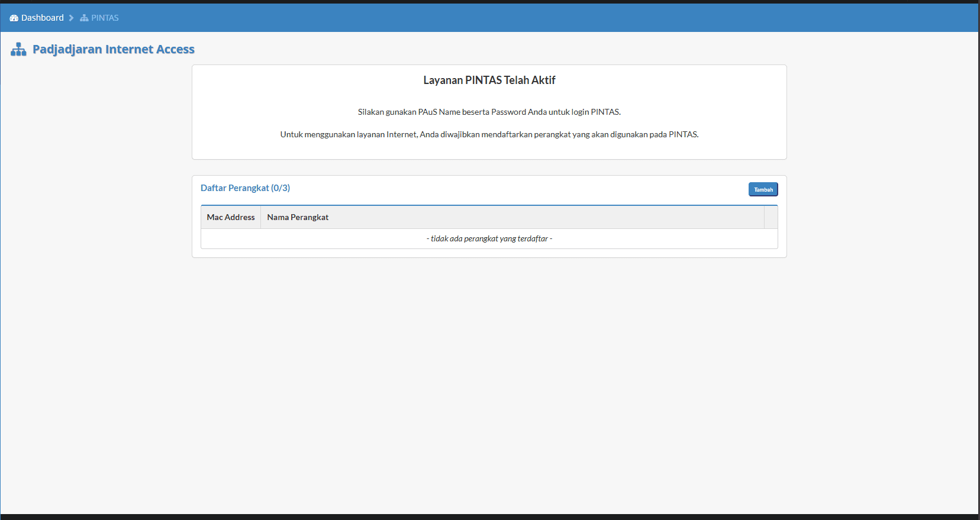Click the Daftar Perangkat (0/3) title

point(245,188)
